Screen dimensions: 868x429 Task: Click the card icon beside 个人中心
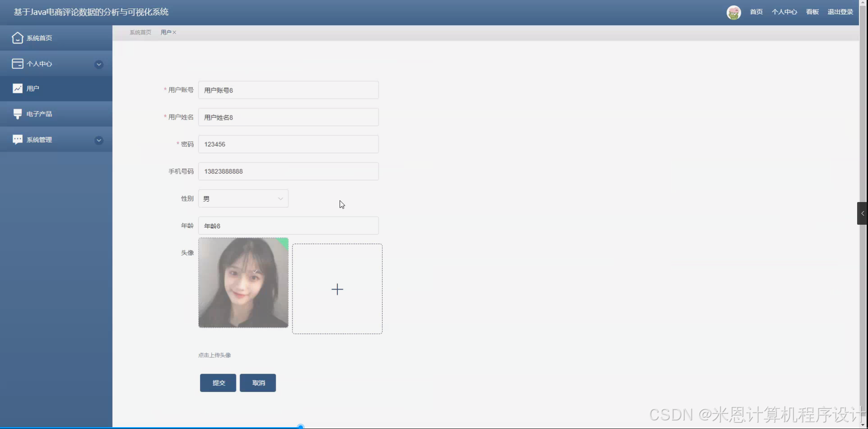(17, 63)
